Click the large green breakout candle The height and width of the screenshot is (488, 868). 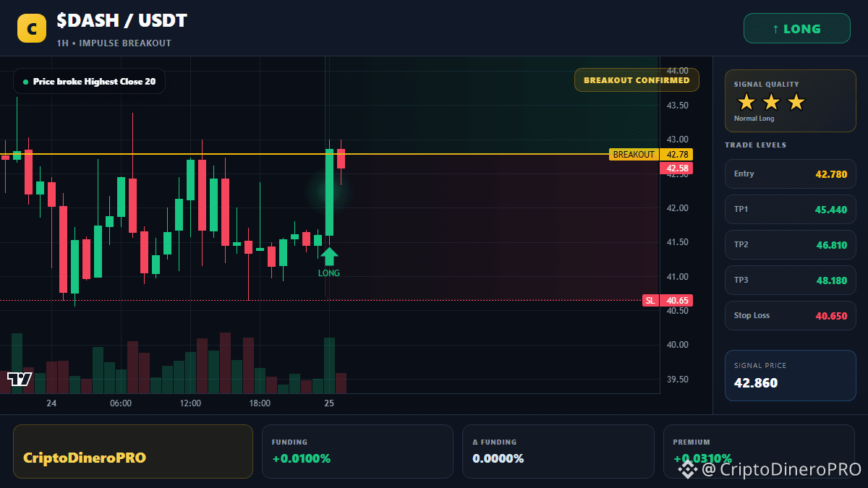(329, 192)
